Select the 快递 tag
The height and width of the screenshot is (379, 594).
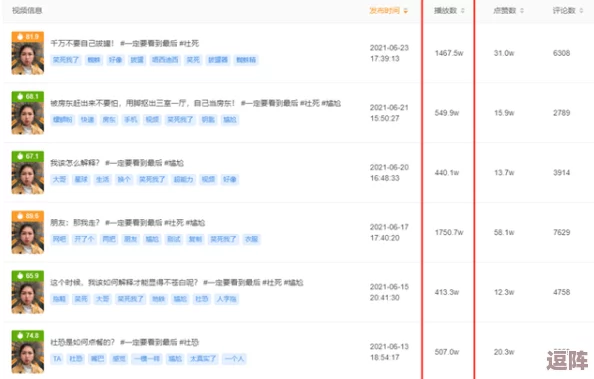(x=87, y=120)
